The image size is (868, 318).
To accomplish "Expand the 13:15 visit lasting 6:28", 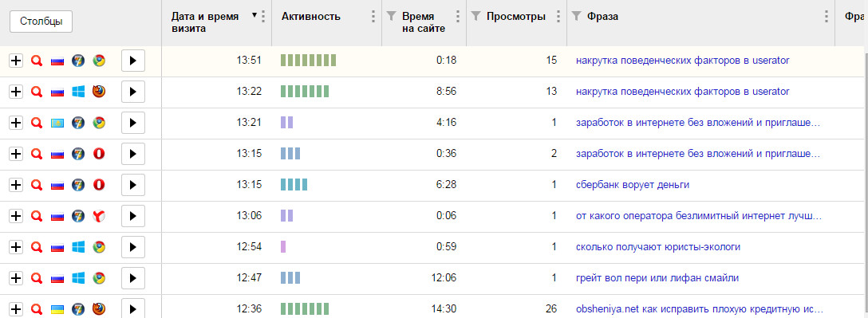I will 16,185.
